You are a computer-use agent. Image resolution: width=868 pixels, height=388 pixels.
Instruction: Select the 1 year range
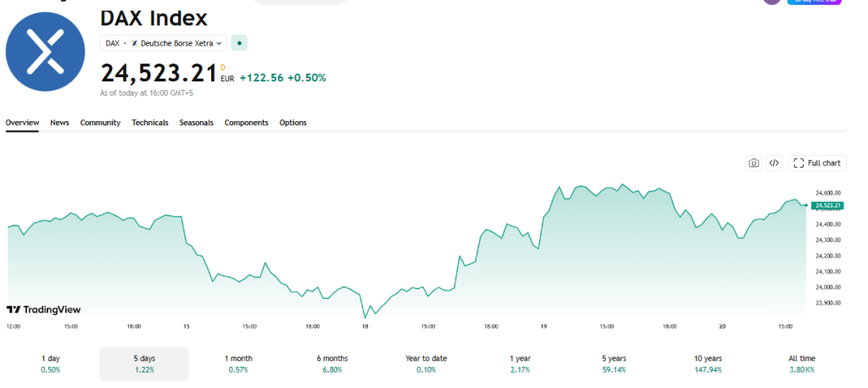[520, 363]
